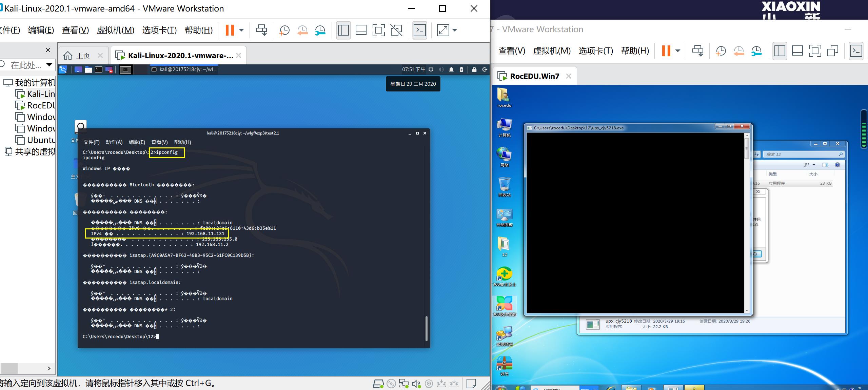Click the Kali logout icon
Screen dimensions: 868x390
click(485, 69)
